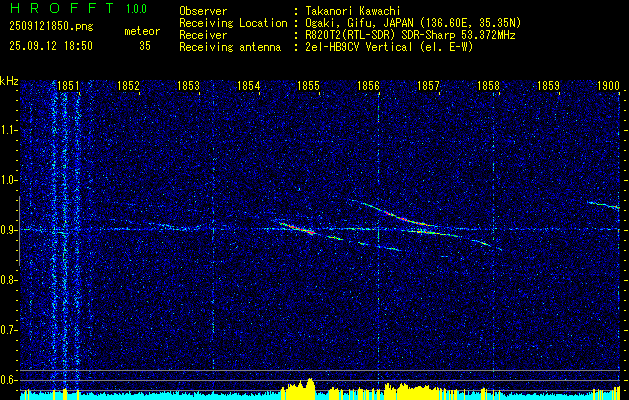The width and height of the screenshot is (629, 400).
Task: Select the filename 2509121850.png
Action: [51, 27]
